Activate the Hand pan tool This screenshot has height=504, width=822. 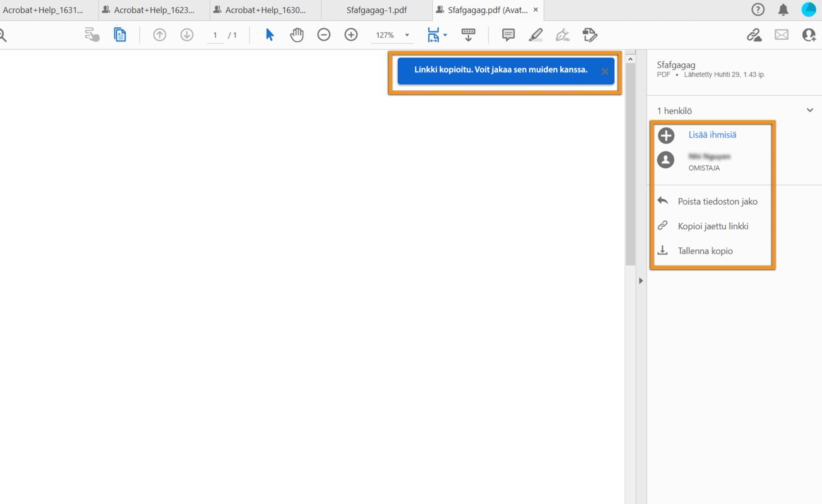point(296,35)
